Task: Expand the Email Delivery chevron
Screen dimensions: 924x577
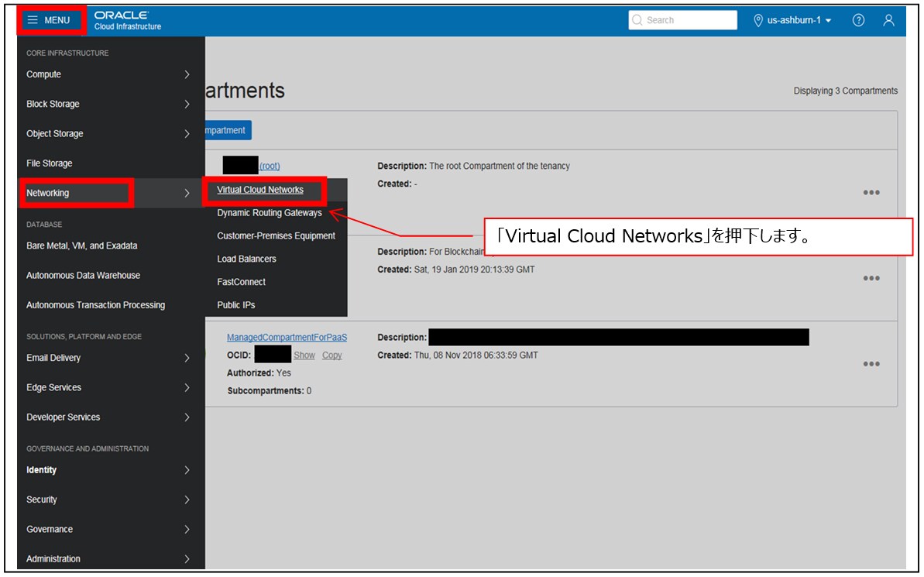Action: pyautogui.click(x=187, y=358)
